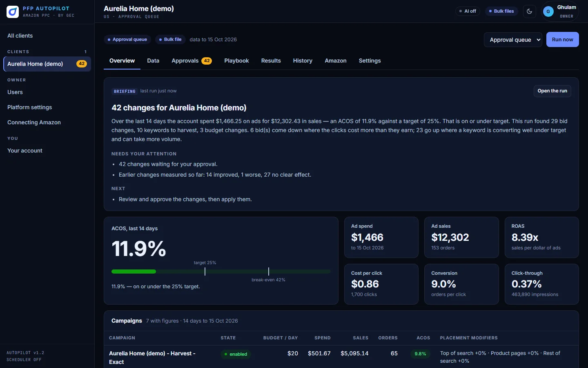This screenshot has width=588, height=368.
Task: Click the 9.8% ACOS badge
Action: tap(420, 354)
